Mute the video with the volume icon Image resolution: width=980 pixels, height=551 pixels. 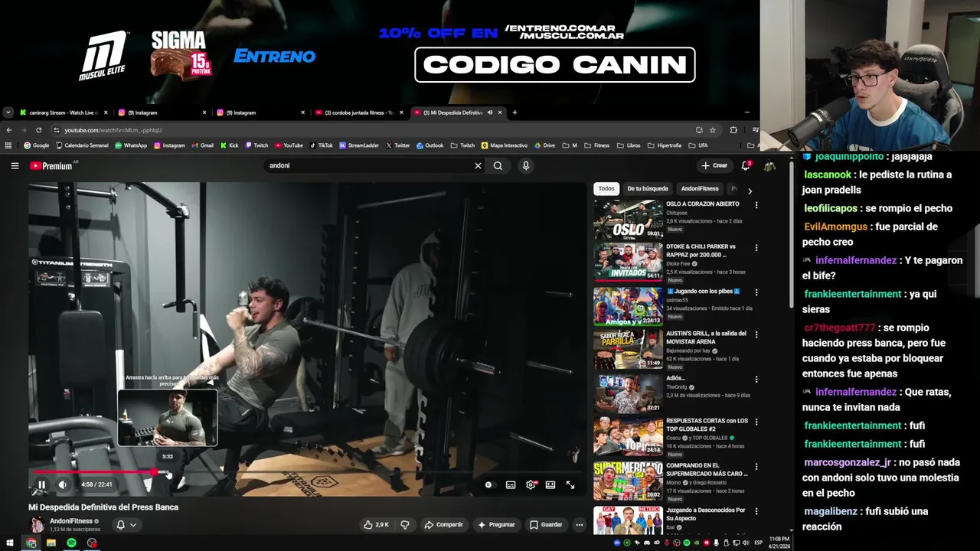click(x=63, y=484)
